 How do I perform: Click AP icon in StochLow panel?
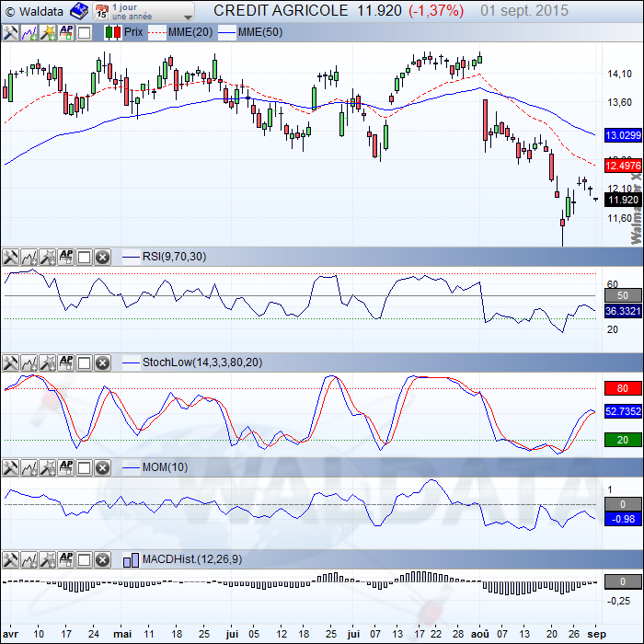pyautogui.click(x=65, y=362)
